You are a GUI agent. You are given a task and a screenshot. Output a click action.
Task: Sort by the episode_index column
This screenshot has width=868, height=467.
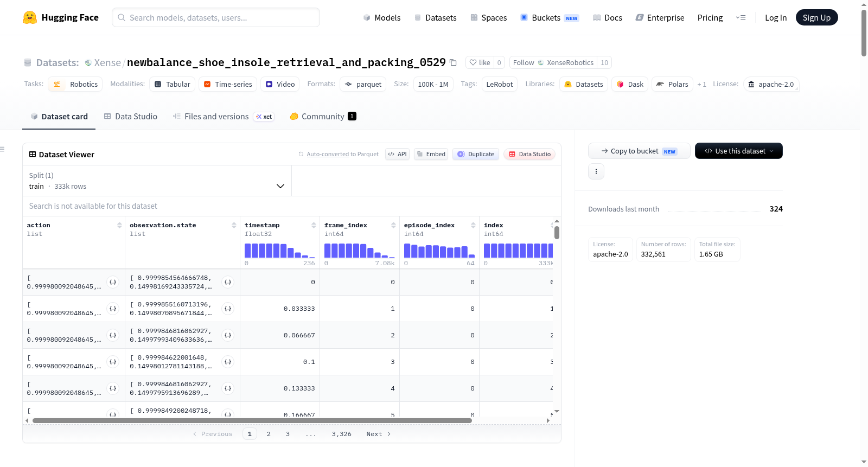473,225
